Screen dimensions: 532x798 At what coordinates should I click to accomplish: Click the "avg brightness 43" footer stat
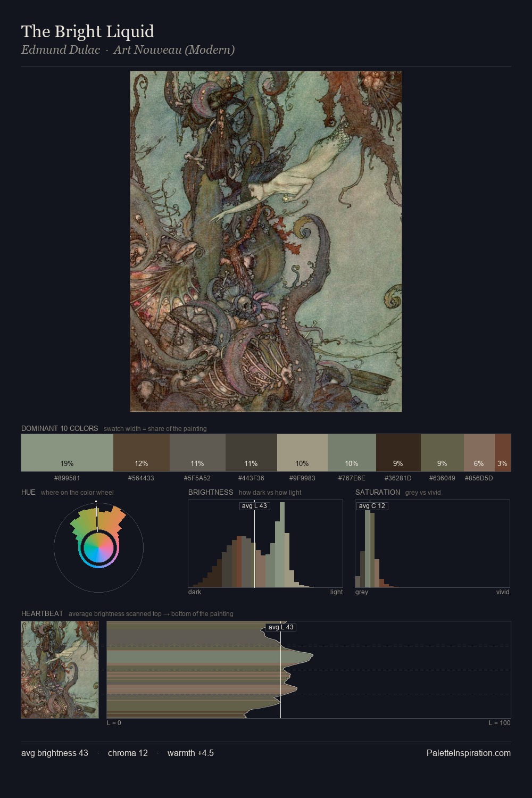(55, 753)
